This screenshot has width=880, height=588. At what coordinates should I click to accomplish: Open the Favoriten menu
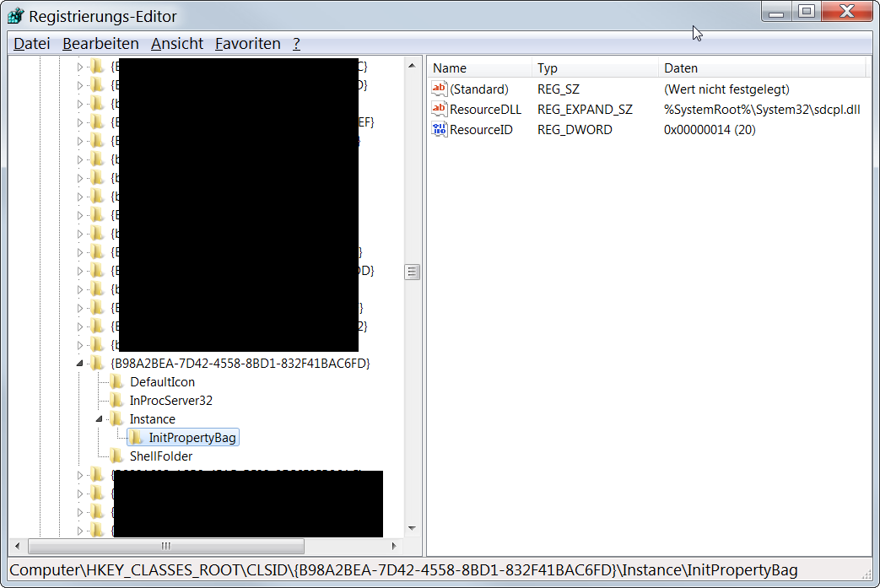coord(247,44)
